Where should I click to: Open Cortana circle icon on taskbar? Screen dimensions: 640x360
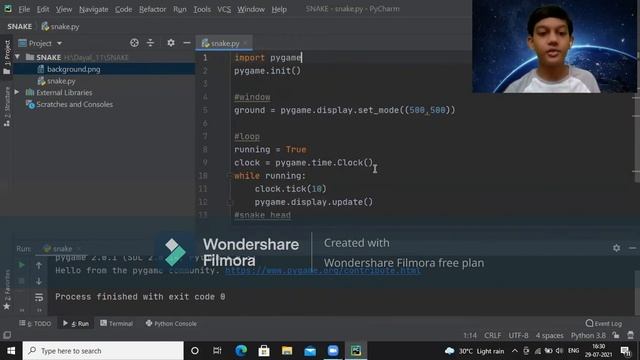click(x=195, y=351)
